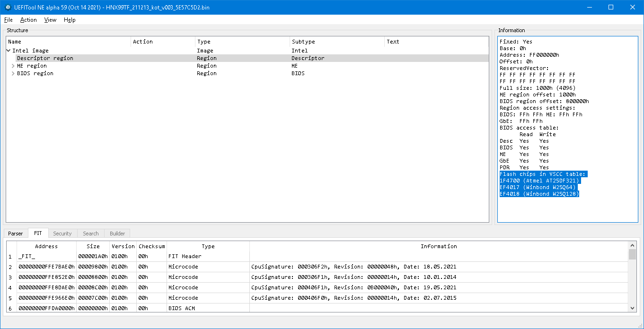This screenshot has width=644, height=329.
Task: Click size 00009800h cell
Action: pos(93,267)
